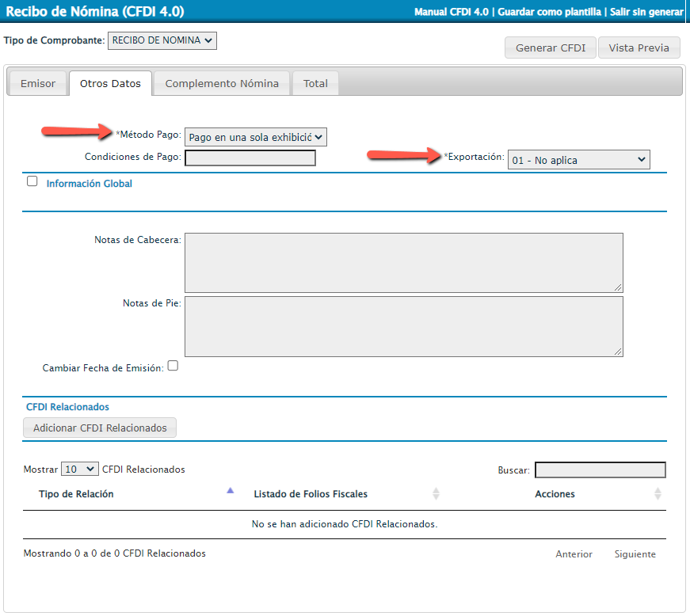
Task: Check Cambiar Fecha de Emisión box
Action: point(173,366)
